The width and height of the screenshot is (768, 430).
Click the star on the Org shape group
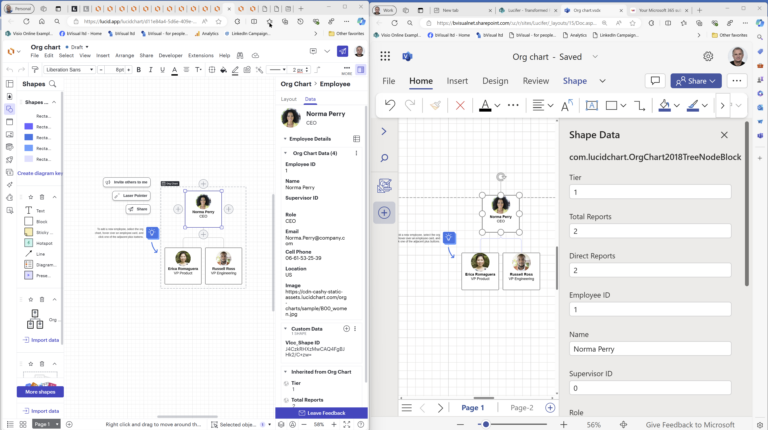(30, 299)
